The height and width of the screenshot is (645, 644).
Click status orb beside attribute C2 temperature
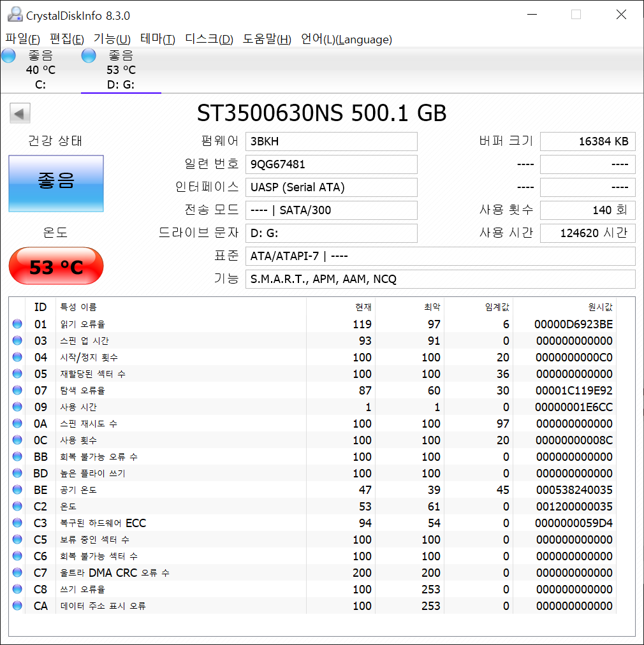point(17,507)
